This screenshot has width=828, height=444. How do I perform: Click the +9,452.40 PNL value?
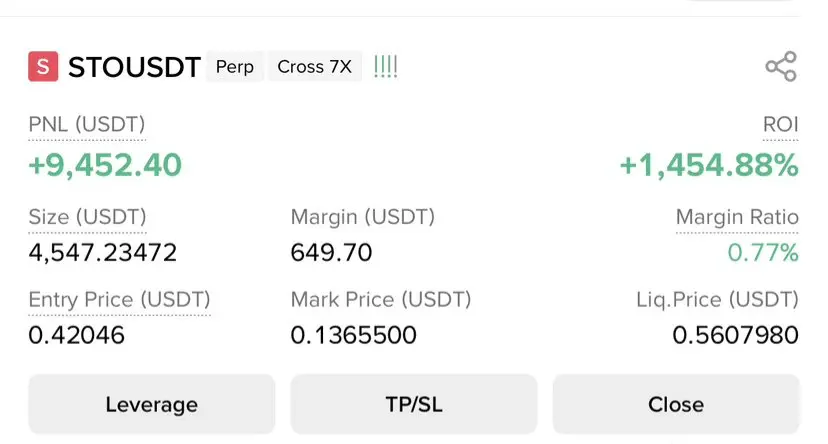(105, 165)
